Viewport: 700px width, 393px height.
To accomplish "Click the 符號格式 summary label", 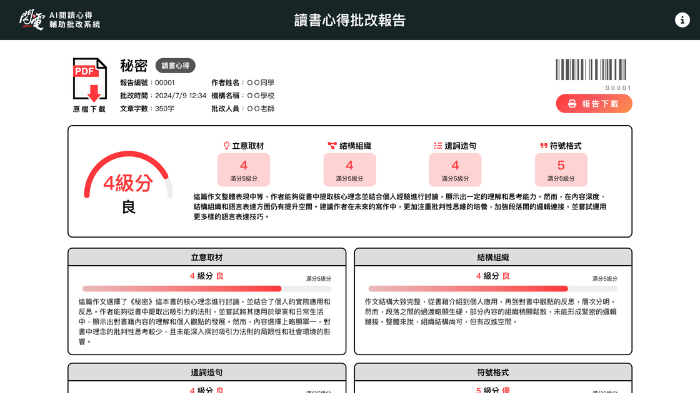I will click(x=565, y=146).
